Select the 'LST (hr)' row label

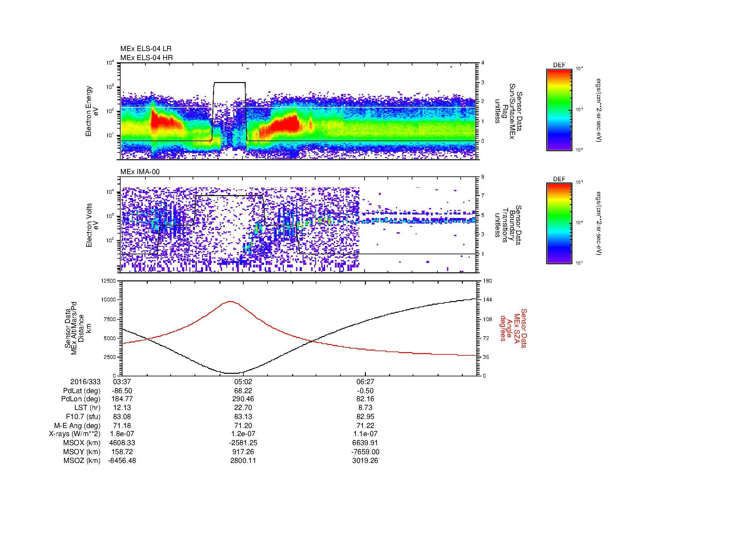pos(87,408)
